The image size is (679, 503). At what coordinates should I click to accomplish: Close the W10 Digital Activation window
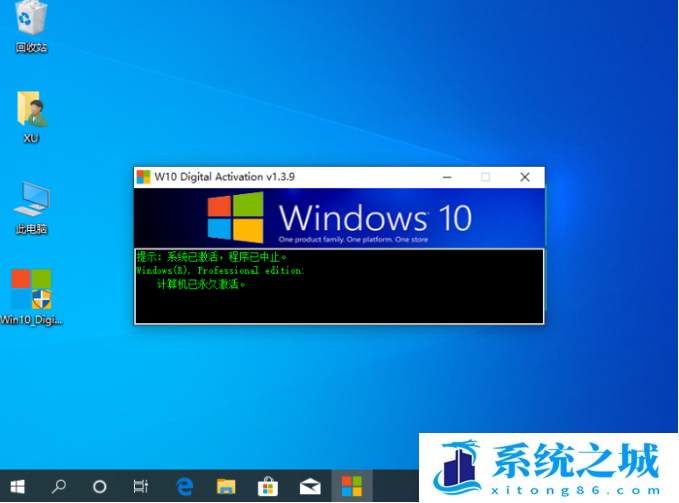525,177
